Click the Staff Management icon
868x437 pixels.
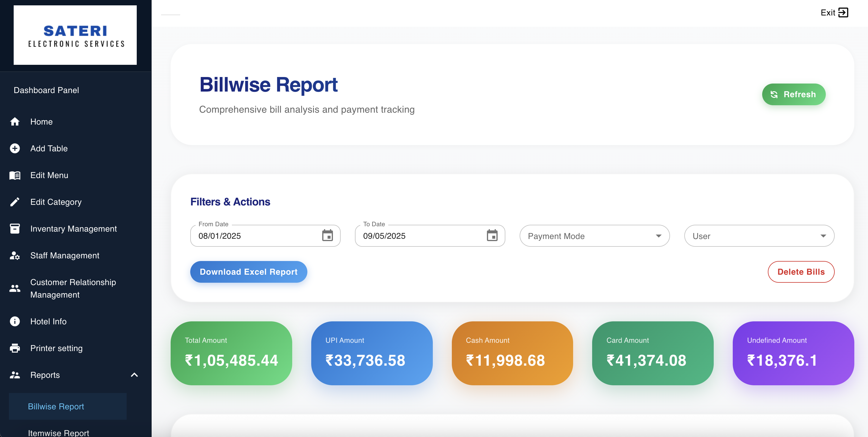pyautogui.click(x=15, y=256)
